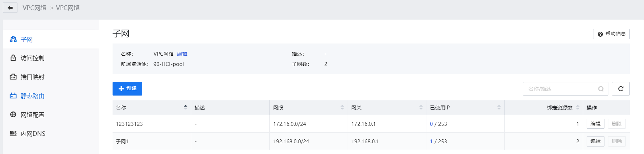Click the back arrow button

tap(10, 7)
